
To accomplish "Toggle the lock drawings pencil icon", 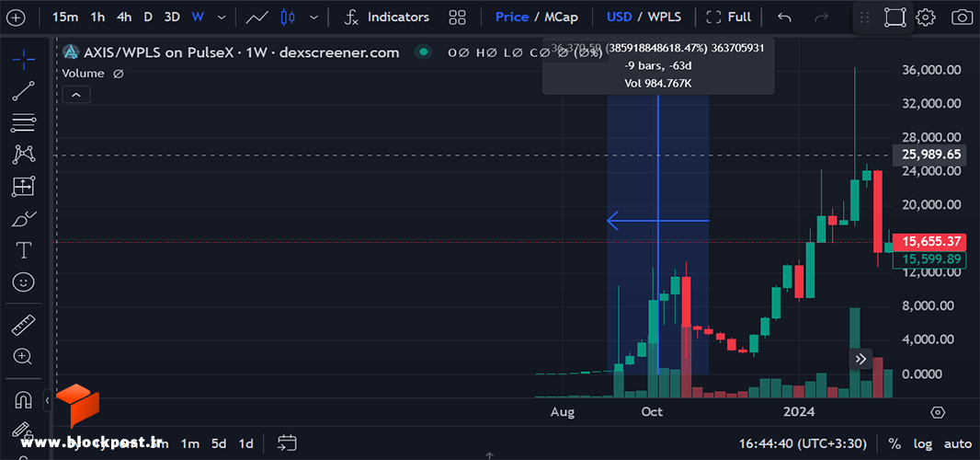I will pos(22,430).
